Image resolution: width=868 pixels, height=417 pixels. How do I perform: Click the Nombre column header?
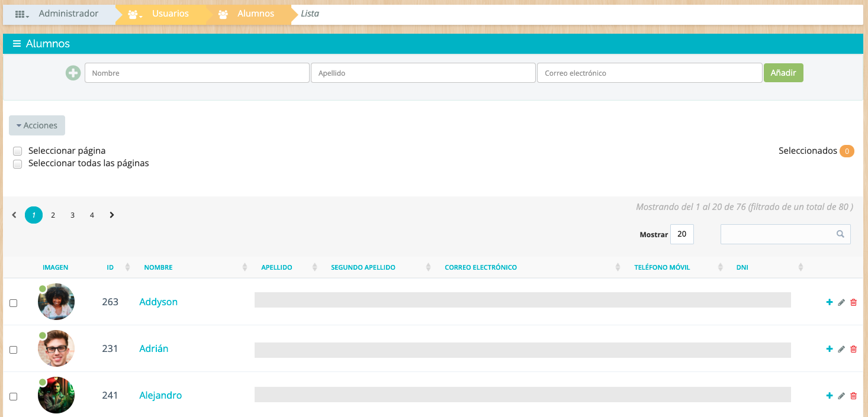pyautogui.click(x=159, y=267)
